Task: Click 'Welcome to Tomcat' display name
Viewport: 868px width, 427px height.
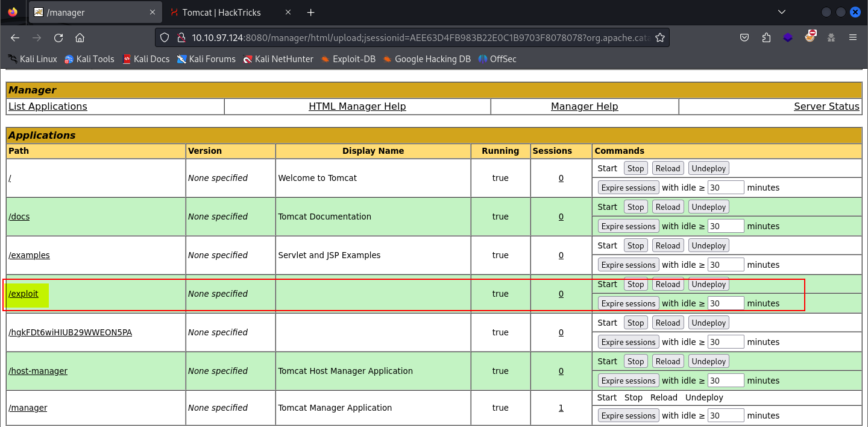Action: pos(317,178)
